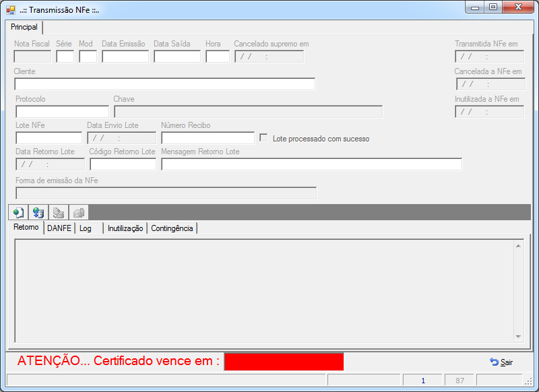Click scroll down arrow in Retorno box
The image size is (539, 392).
pyautogui.click(x=518, y=337)
